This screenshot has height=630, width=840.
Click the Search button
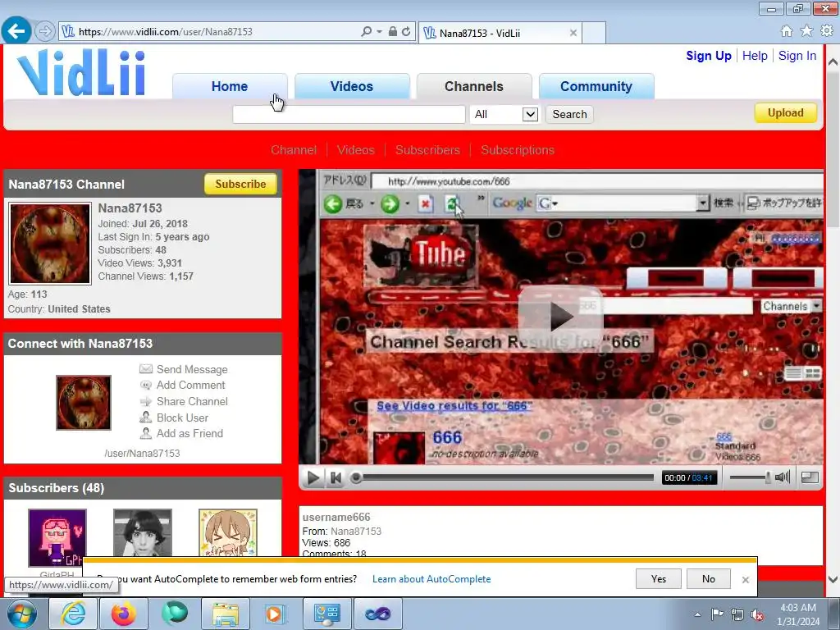569,114
